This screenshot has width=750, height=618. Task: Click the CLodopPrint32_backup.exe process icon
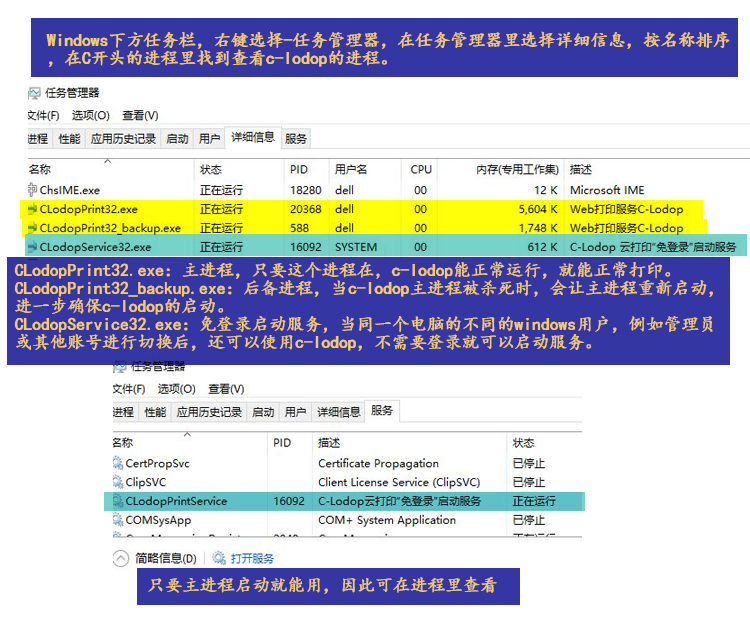pyautogui.click(x=32, y=228)
